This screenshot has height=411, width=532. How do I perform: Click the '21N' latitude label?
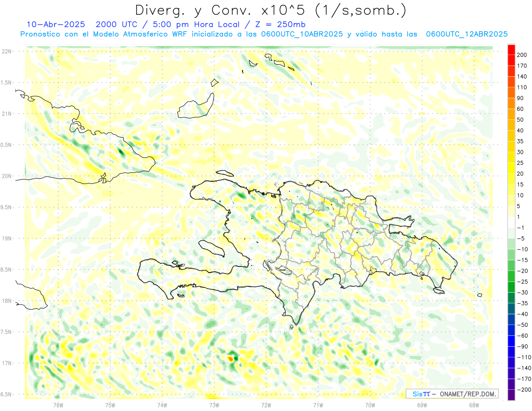click(x=6, y=114)
